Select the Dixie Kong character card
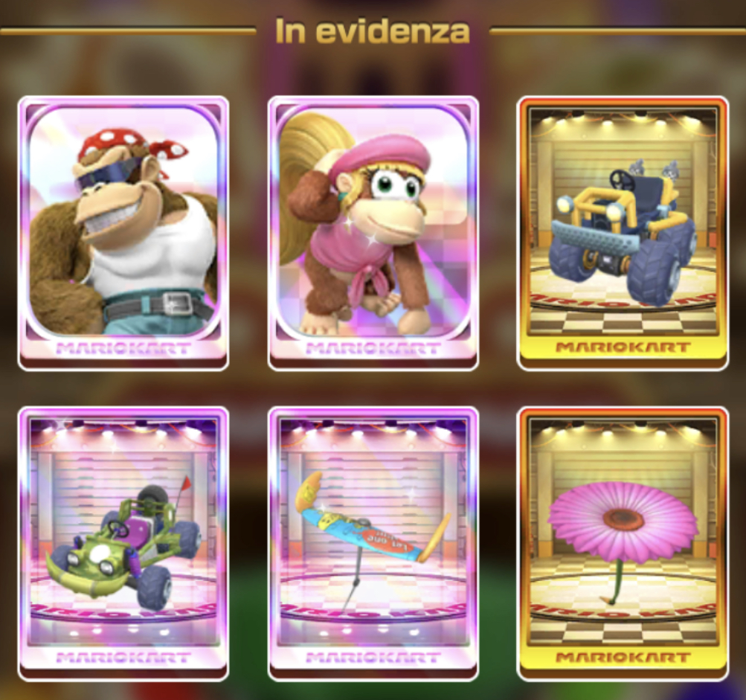 (x=373, y=233)
